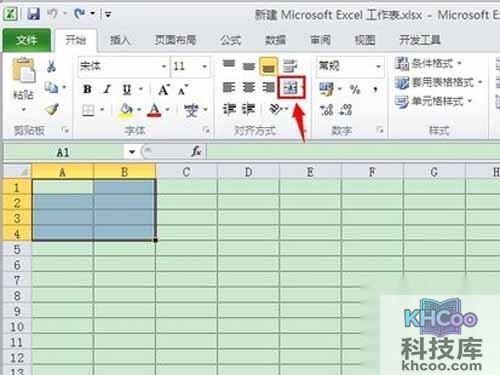The image size is (500, 375).
Task: Copy the selection with the copy icon
Action: (x=51, y=88)
